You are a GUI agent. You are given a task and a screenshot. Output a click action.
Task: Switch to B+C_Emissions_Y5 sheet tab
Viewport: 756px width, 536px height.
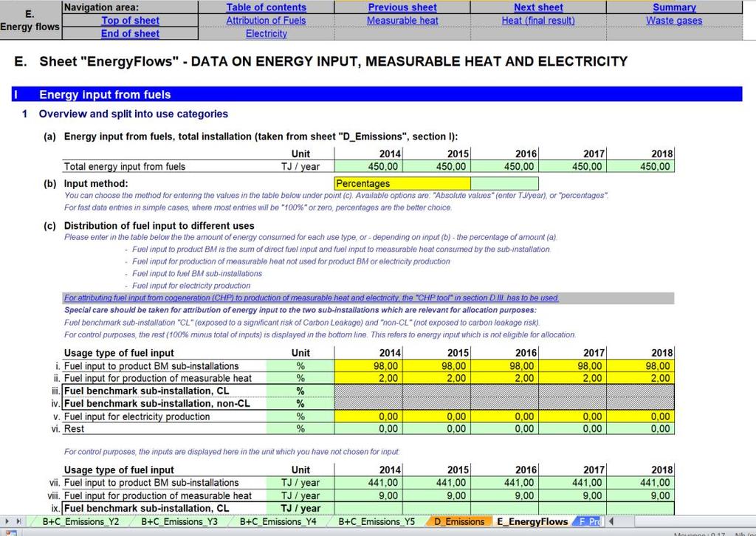tap(376, 521)
